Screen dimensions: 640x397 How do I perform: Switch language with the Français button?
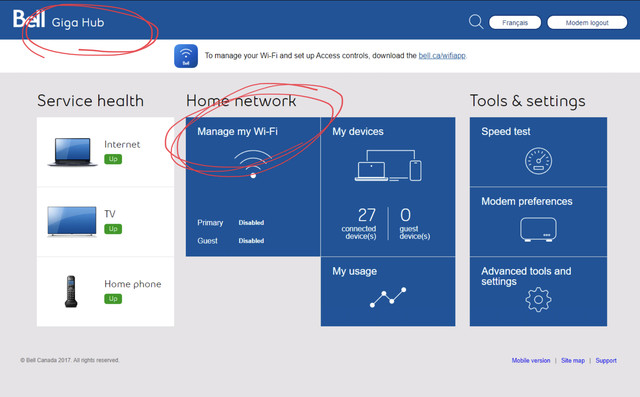[x=515, y=22]
